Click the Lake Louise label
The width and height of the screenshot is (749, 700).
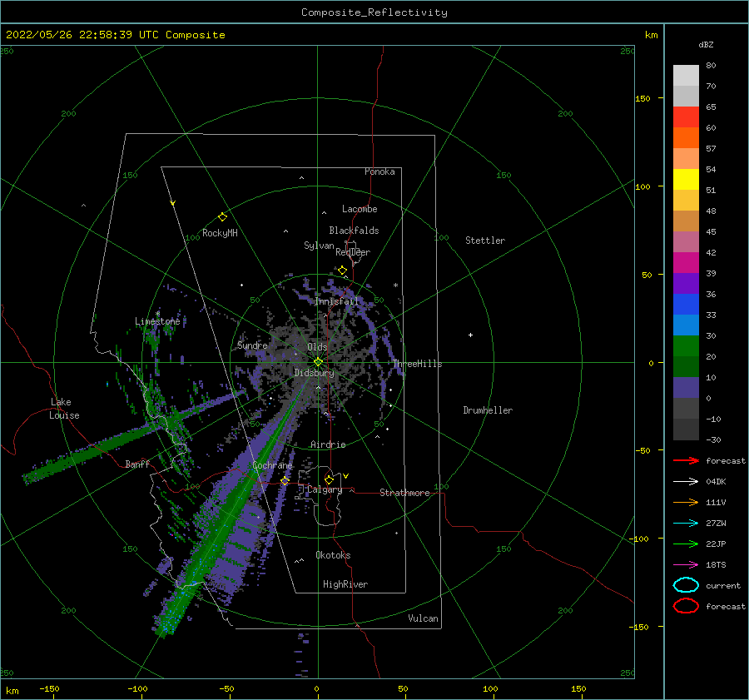pos(64,409)
